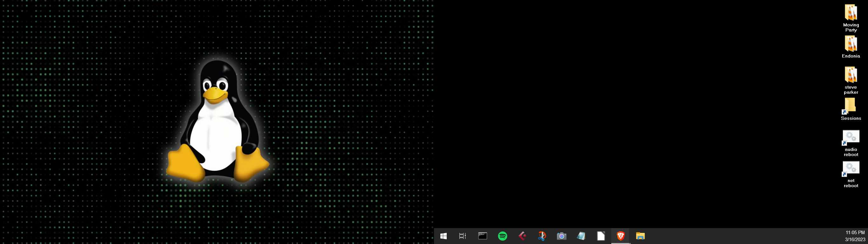
Task: Open the taskbar clock showing 11:05 PM
Action: pos(855,236)
